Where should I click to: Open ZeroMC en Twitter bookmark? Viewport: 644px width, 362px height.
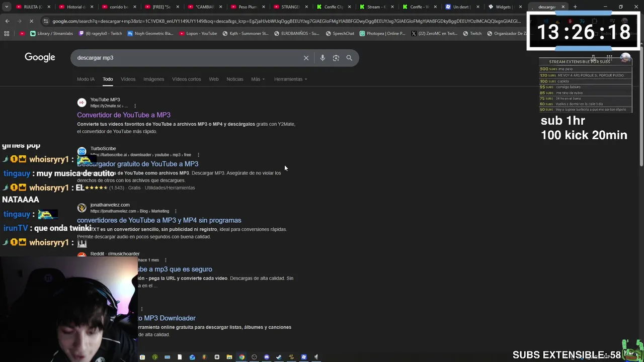click(x=434, y=34)
